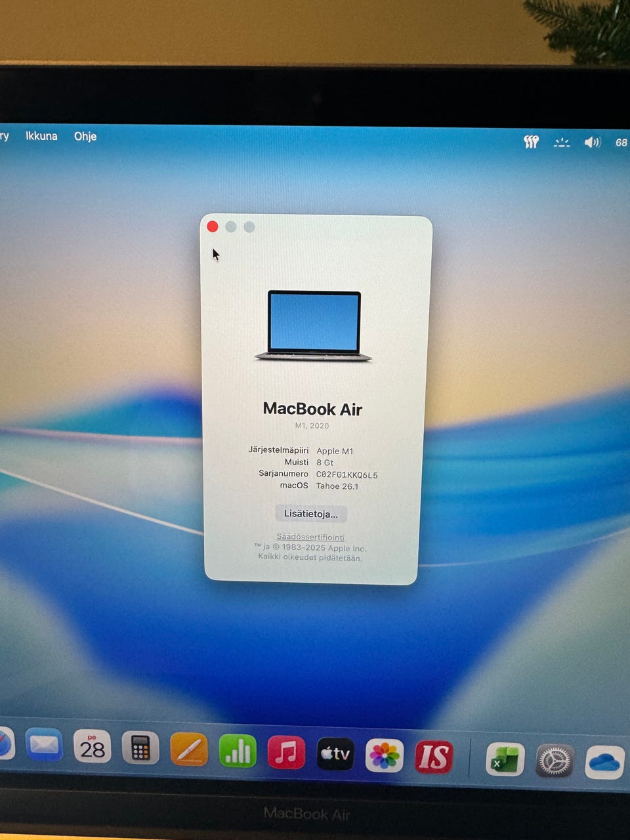Screen dimensions: 630x840
Task: Open the Photos app in the Dock
Action: (x=385, y=755)
